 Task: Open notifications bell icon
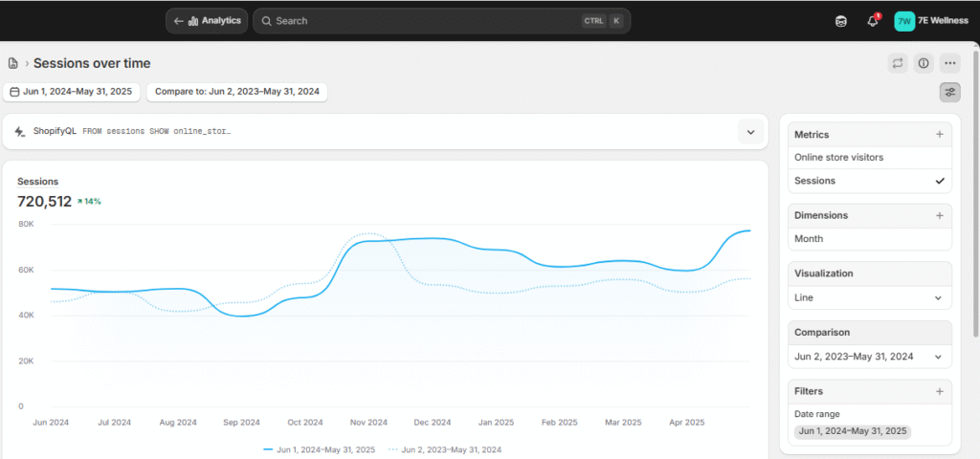[873, 21]
